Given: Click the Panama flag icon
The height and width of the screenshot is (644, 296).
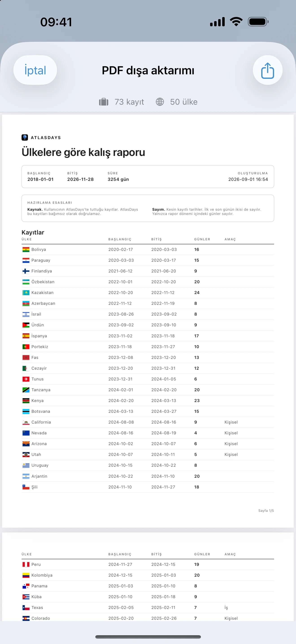Looking at the screenshot, I should pyautogui.click(x=26, y=586).
